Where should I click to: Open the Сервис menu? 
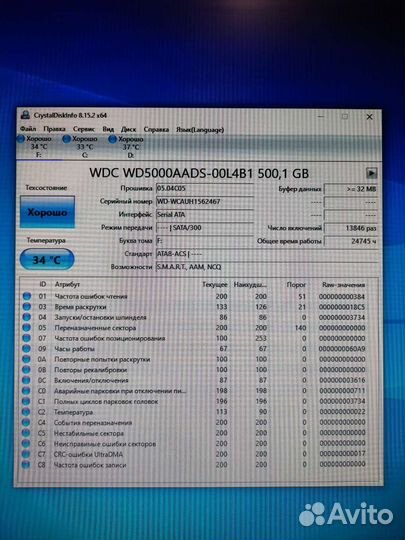84,129
